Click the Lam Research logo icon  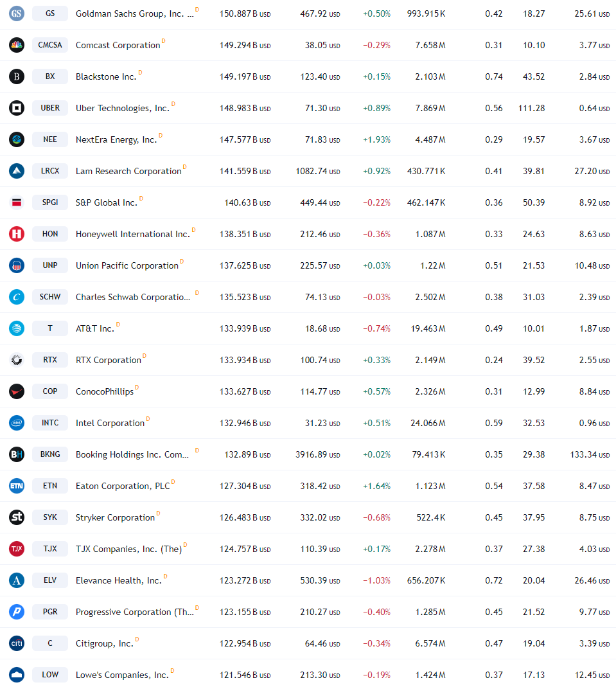coord(17,171)
